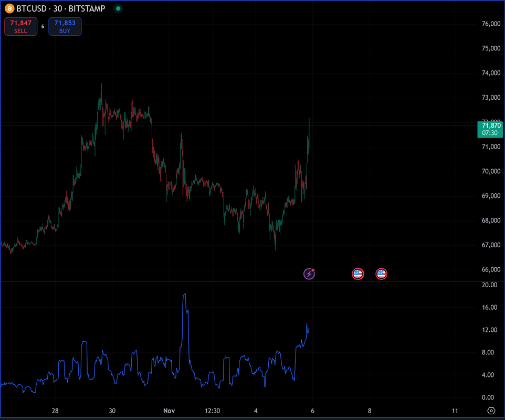Image resolution: width=505 pixels, height=420 pixels.
Task: Click the Bitcoin symbol logo icon
Action: click(9, 8)
